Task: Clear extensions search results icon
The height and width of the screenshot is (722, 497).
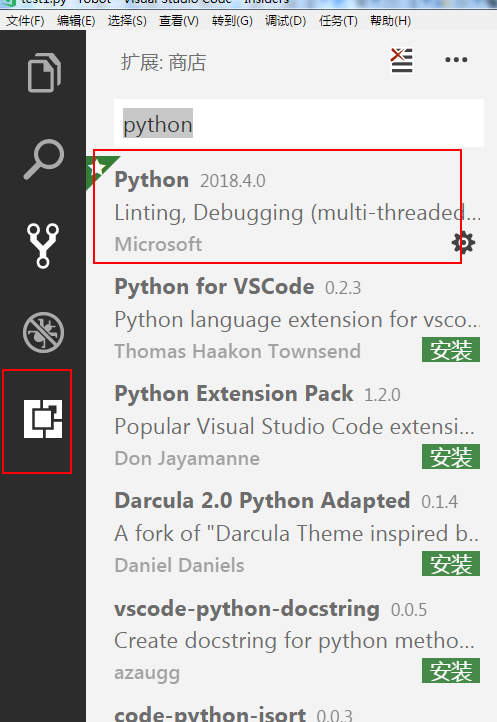Action: click(402, 60)
